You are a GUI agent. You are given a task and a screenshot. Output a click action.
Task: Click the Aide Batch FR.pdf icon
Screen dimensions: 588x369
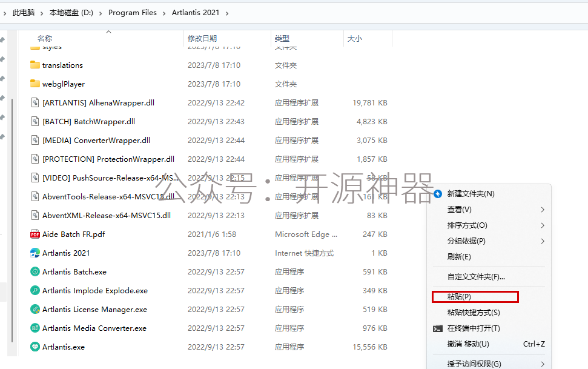tap(35, 234)
